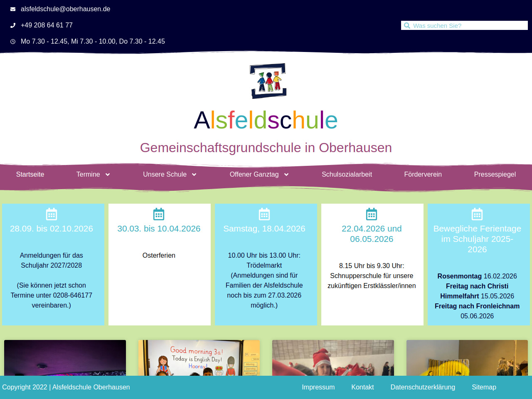
Task: Click calendar icon above 28.09. bis 02.10.2026
Action: click(52, 214)
